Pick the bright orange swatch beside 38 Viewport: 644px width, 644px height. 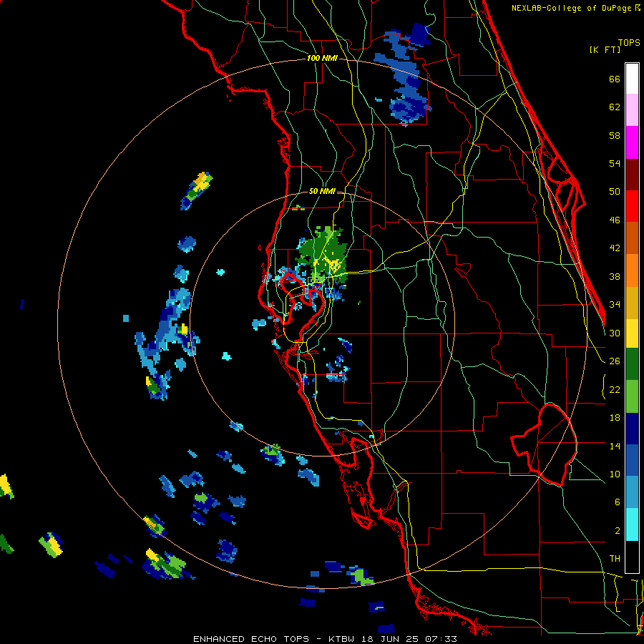(632, 270)
